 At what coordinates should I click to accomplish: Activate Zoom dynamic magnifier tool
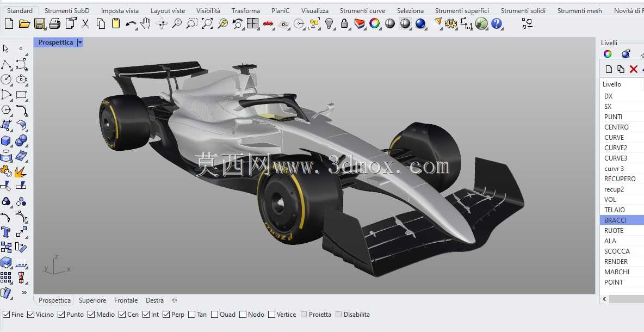point(177,23)
